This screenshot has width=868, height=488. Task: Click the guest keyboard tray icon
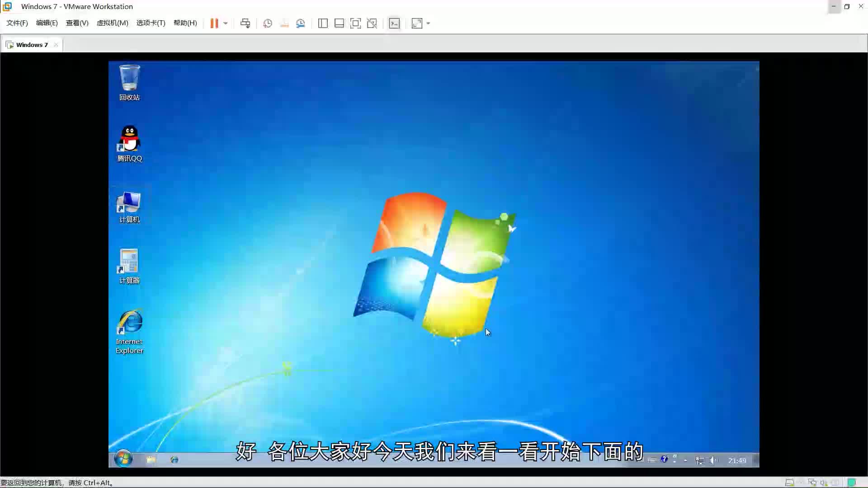pyautogui.click(x=652, y=460)
